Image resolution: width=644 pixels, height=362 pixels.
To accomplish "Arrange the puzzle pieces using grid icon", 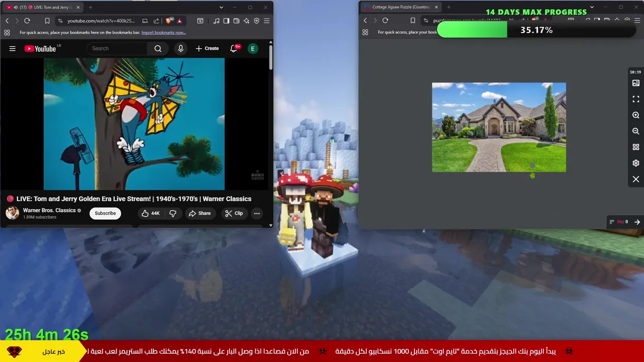I will point(636,147).
